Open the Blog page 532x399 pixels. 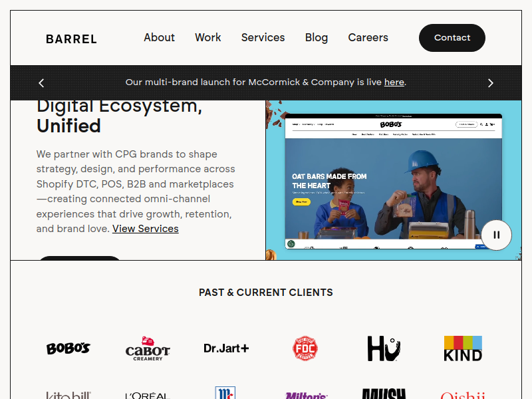pos(317,38)
